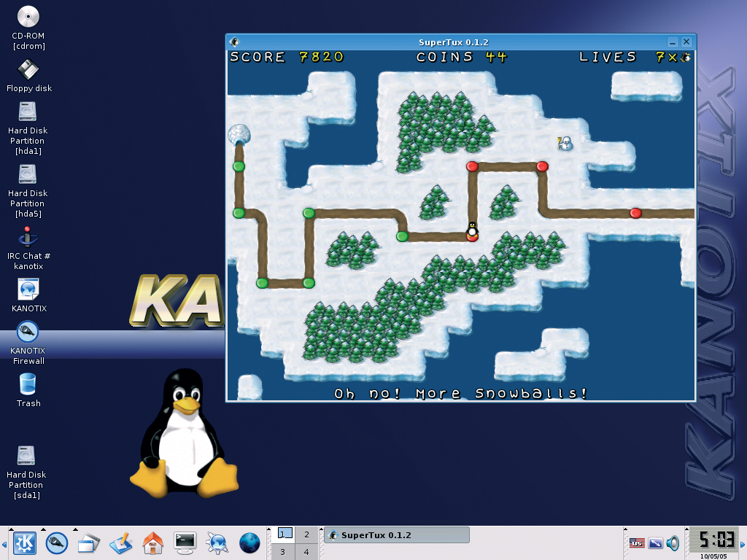The height and width of the screenshot is (560, 747).
Task: Click the digital clock showing 5:03
Action: 713,540
